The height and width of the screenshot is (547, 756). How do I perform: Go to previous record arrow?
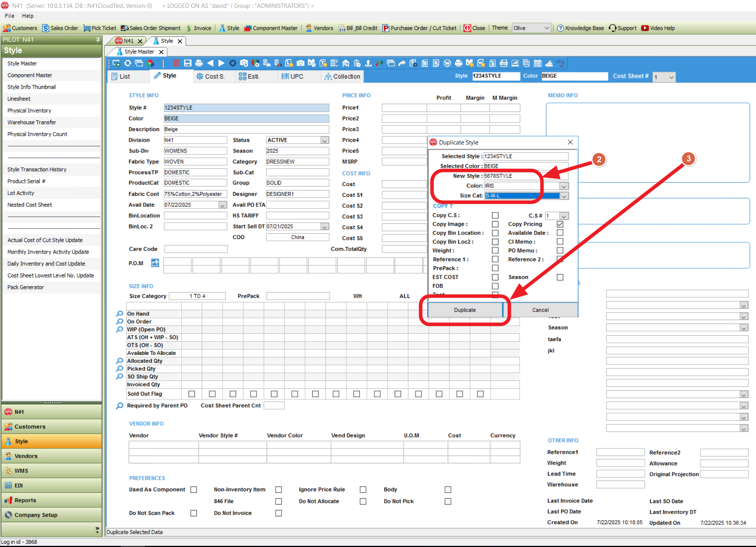tap(211, 63)
